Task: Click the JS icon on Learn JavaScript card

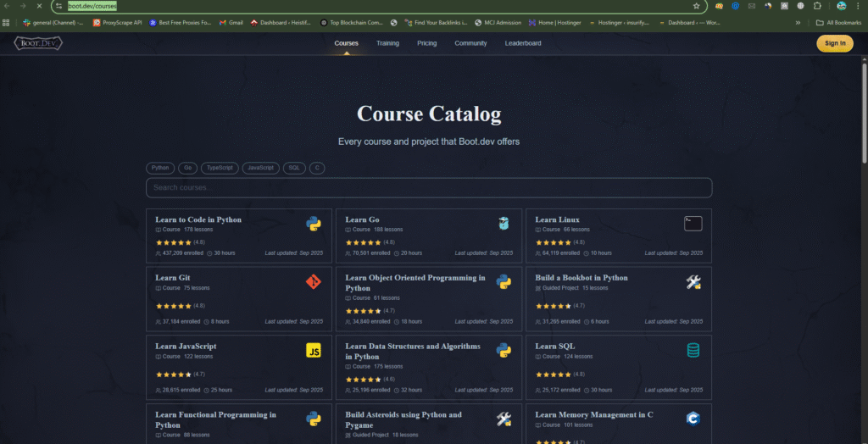Action: [313, 350]
